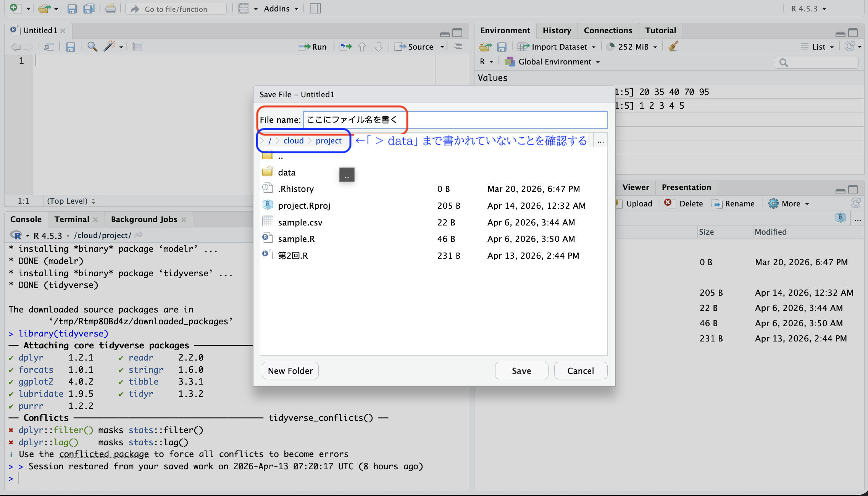Click the find/replace magnifier icon in editor

coord(92,47)
